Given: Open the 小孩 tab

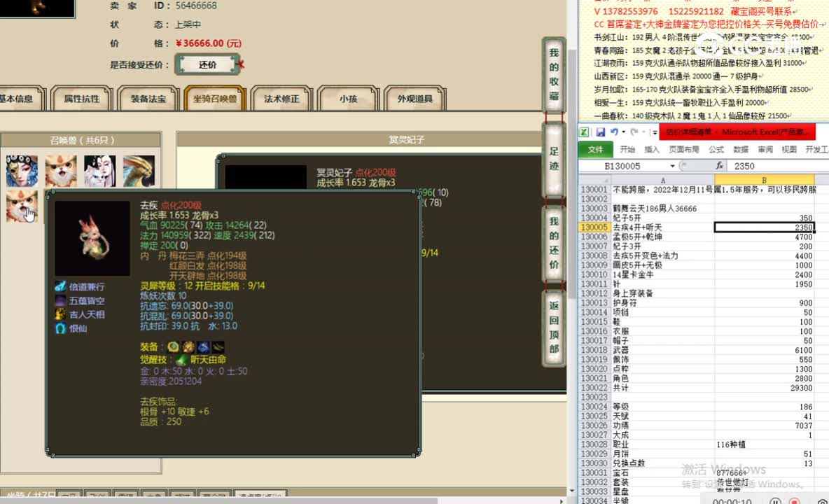Looking at the screenshot, I should [348, 98].
